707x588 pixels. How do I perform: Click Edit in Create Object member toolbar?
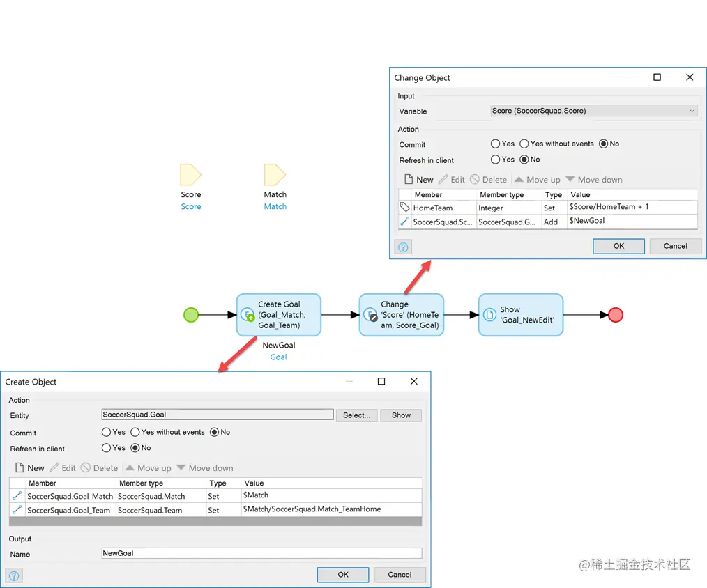pos(63,468)
